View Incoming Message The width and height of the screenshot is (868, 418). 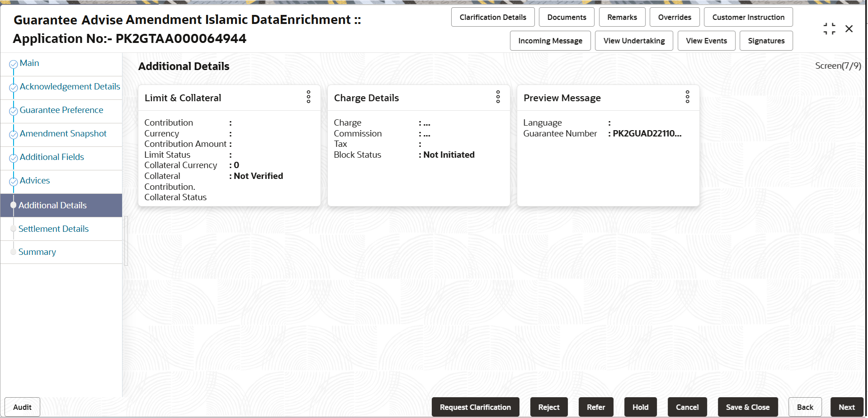coord(550,41)
